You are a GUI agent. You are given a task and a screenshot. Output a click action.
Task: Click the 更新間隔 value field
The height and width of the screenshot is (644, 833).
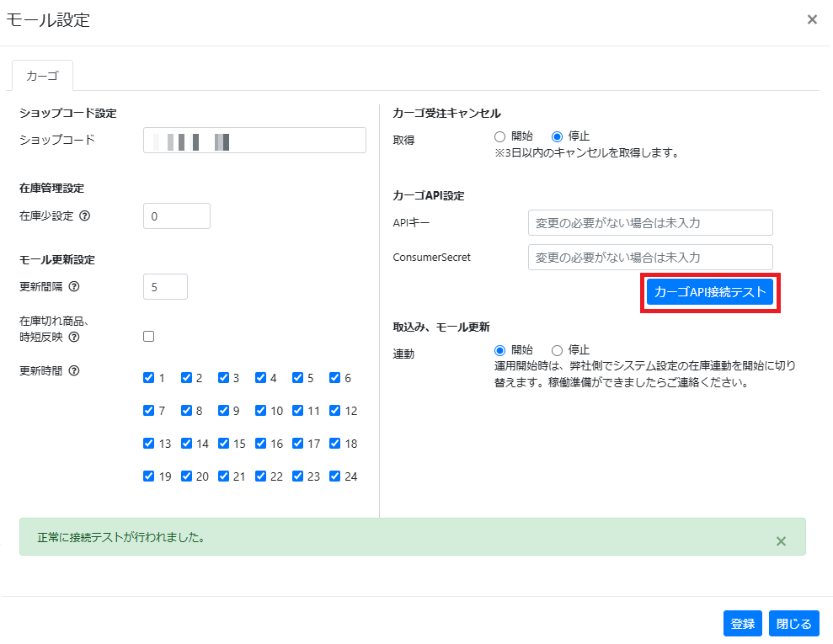coord(165,287)
